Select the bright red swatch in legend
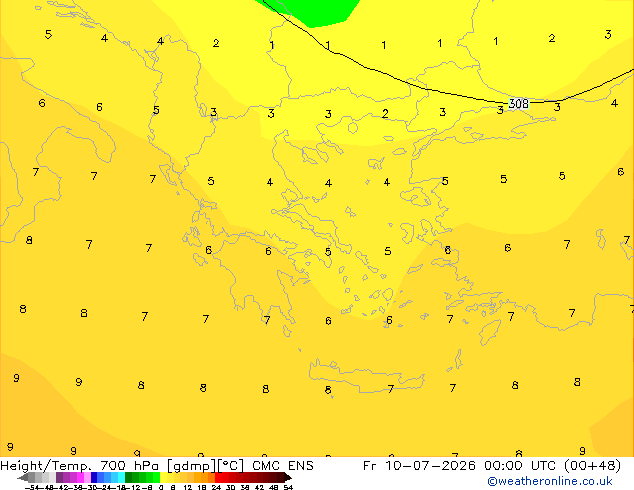Screen dimensions: 634x490 (x=218, y=478)
